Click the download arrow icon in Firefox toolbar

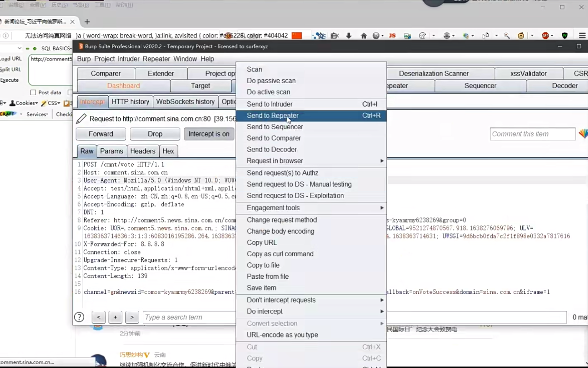click(x=348, y=36)
